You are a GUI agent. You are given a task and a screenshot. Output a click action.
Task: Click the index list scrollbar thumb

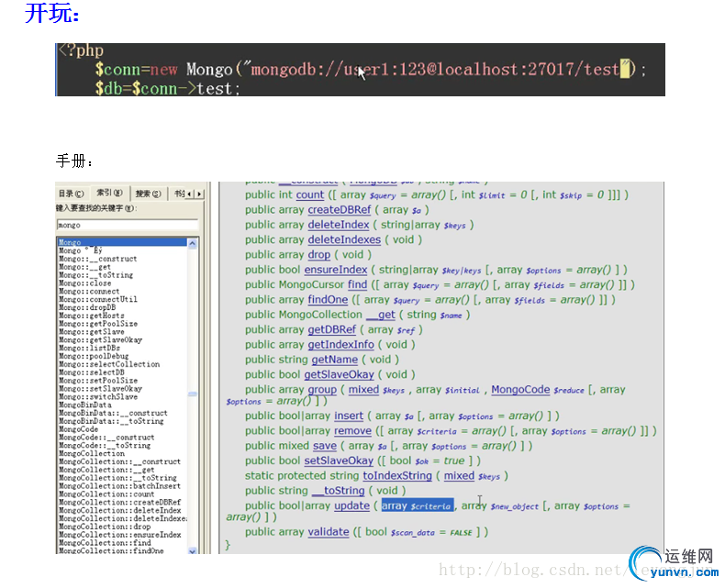(x=193, y=394)
